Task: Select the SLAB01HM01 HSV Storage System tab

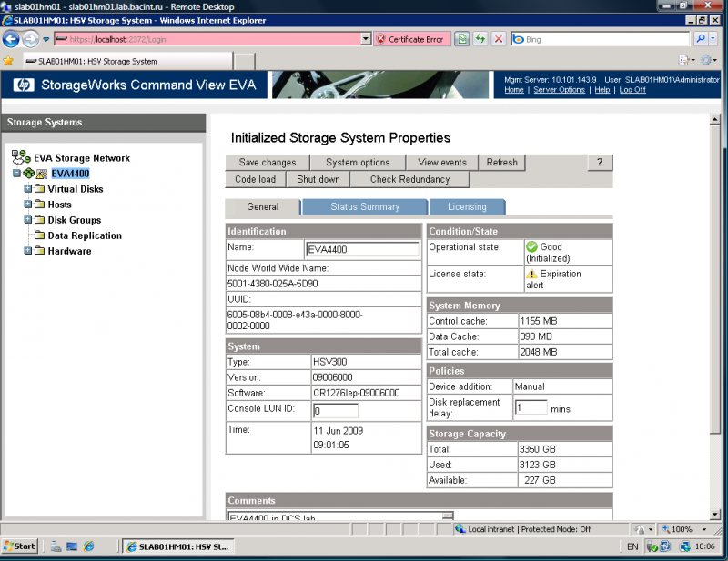Action: pyautogui.click(x=126, y=61)
